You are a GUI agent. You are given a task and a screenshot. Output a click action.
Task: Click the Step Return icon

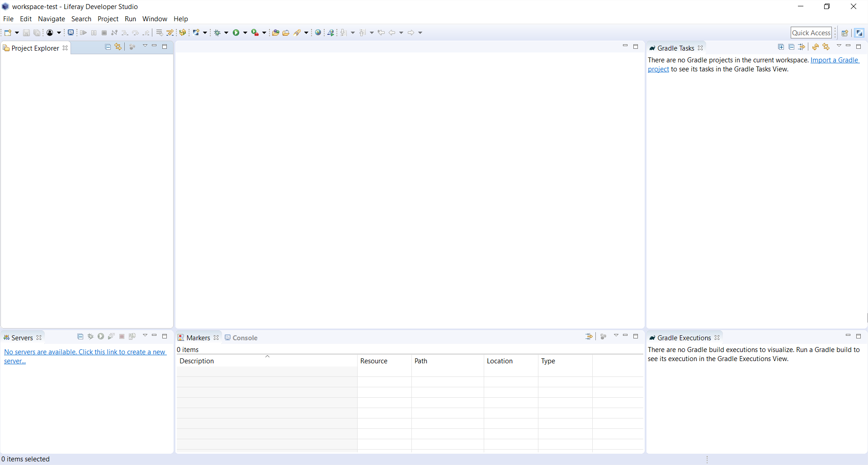click(146, 33)
